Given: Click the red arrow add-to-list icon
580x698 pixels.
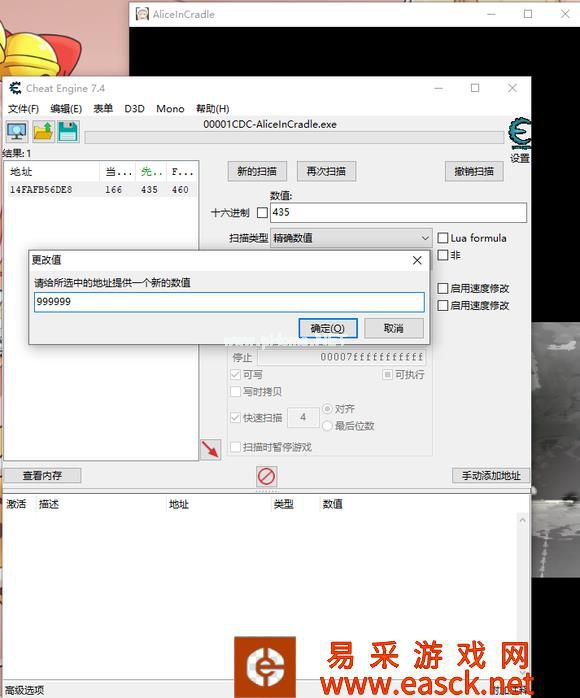Looking at the screenshot, I should coord(211,449).
